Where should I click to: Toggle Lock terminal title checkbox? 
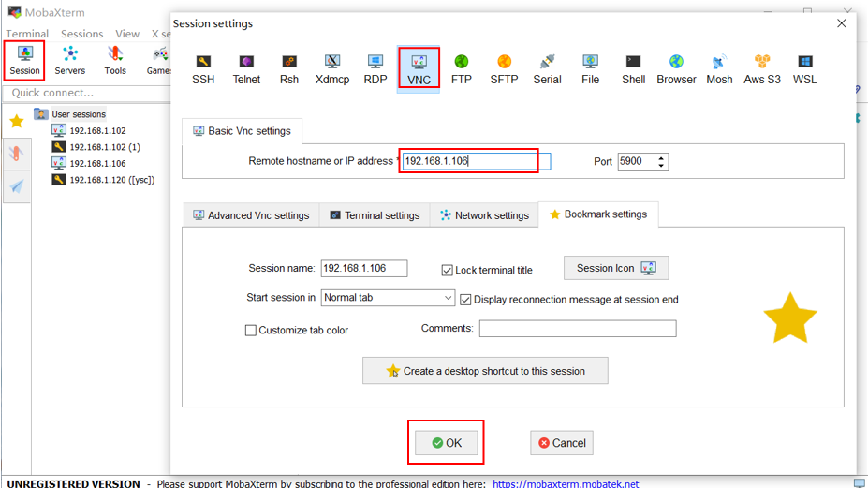point(447,271)
